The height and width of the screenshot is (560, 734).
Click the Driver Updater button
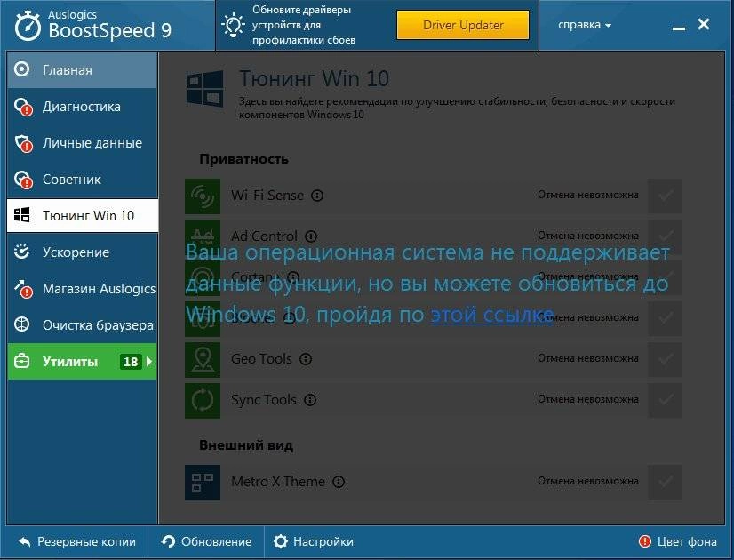[463, 25]
